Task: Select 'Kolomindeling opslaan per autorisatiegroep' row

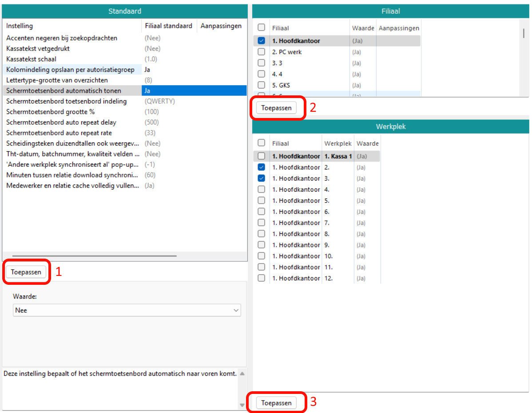Action: (70, 70)
